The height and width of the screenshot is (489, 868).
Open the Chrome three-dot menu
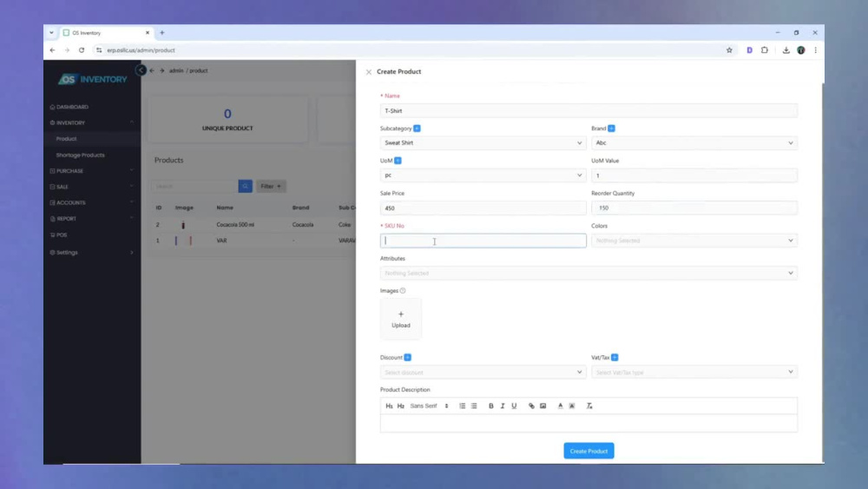[x=815, y=50]
